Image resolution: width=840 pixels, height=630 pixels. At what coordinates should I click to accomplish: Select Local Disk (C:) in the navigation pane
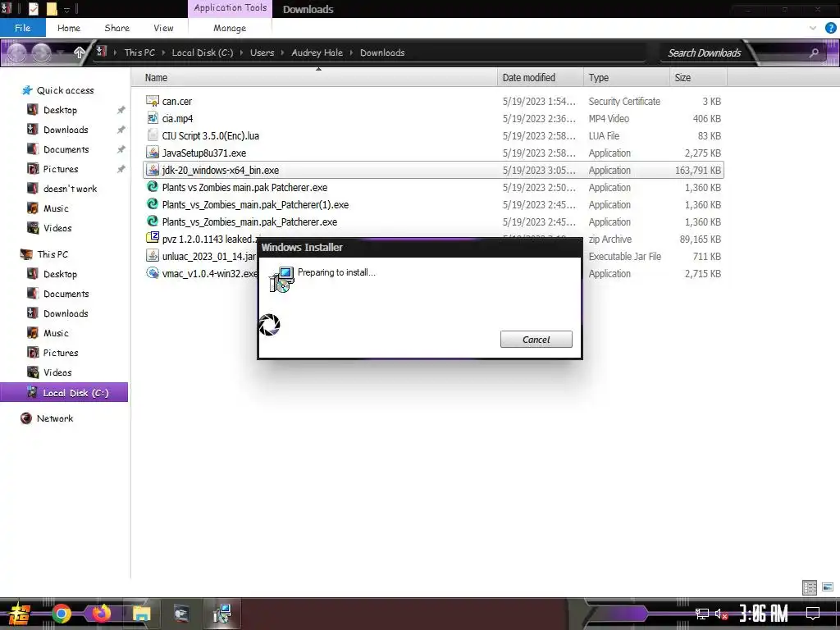[x=64, y=392]
